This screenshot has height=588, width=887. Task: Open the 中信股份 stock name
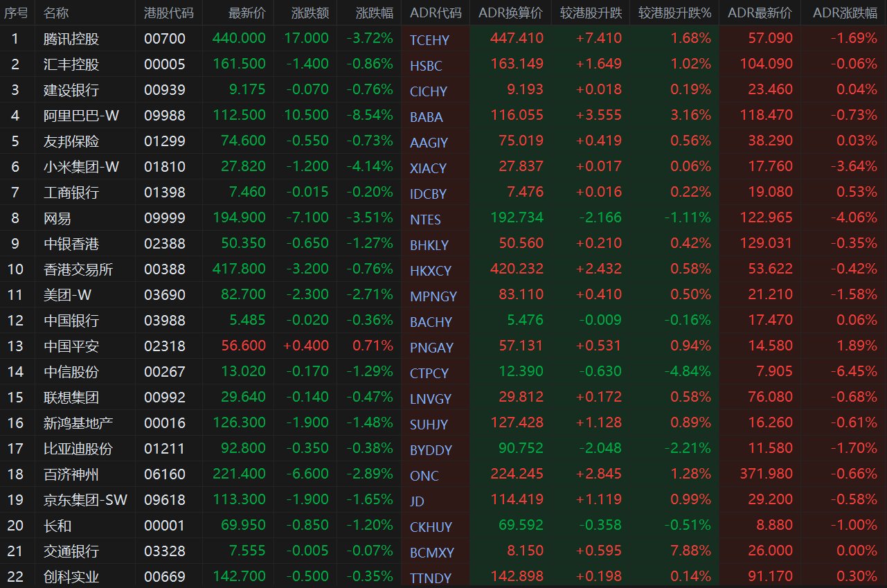71,372
